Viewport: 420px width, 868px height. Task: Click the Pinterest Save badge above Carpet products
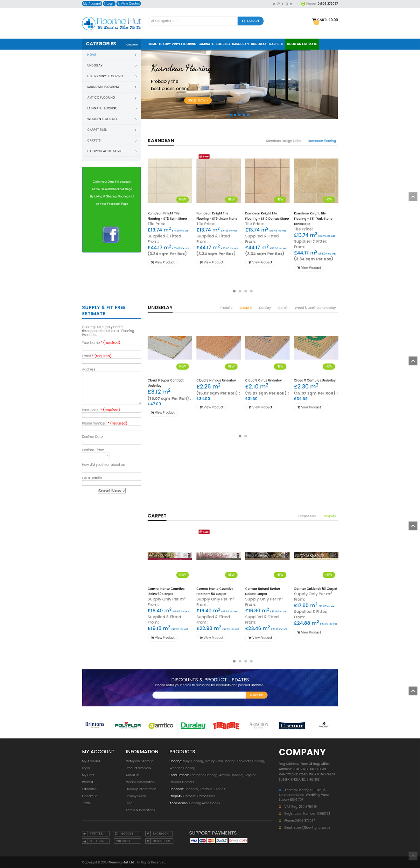204,532
